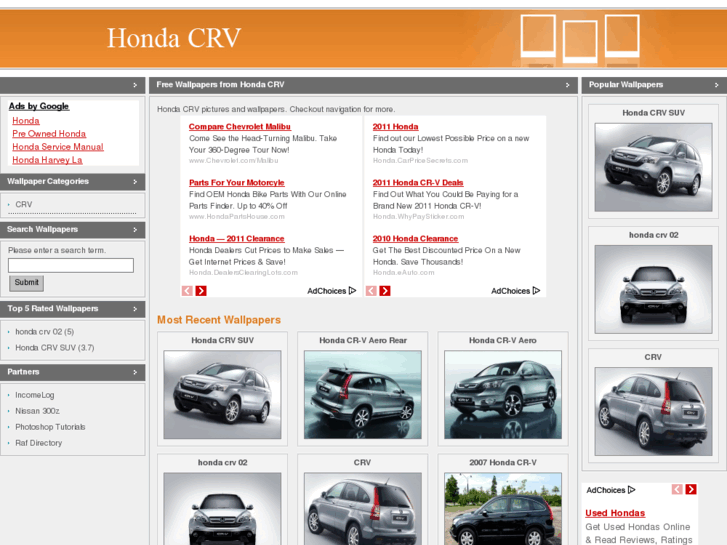Open the 2011 Honda CR-V Deals ad

[418, 183]
